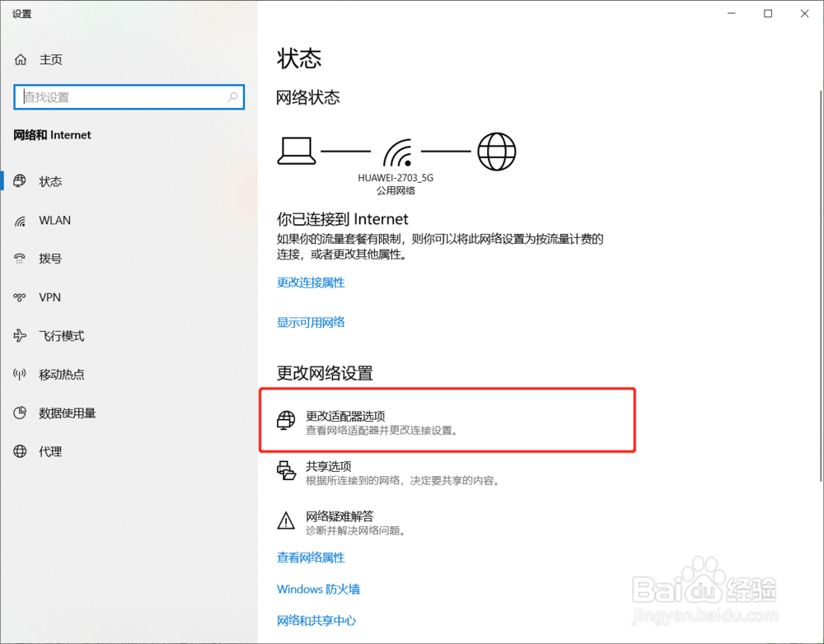The width and height of the screenshot is (824, 644).
Task: Click the 更改适配器选项 adapter globe icon
Action: [x=286, y=420]
